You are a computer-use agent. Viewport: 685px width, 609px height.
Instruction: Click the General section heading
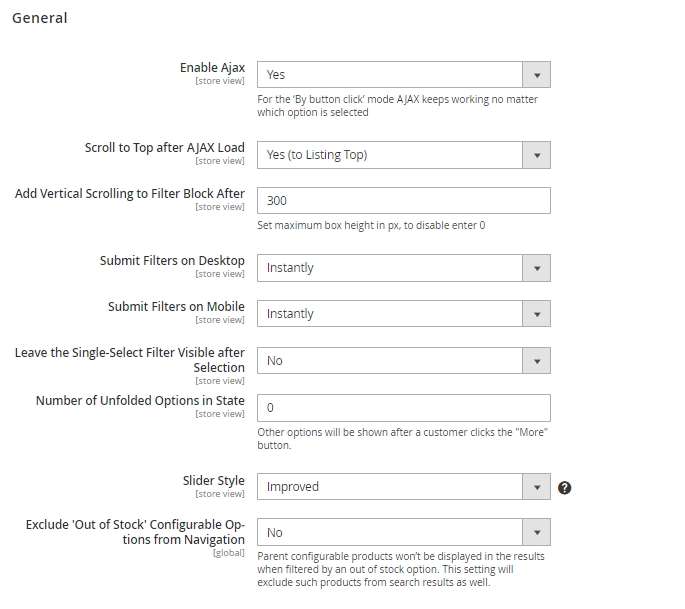40,17
